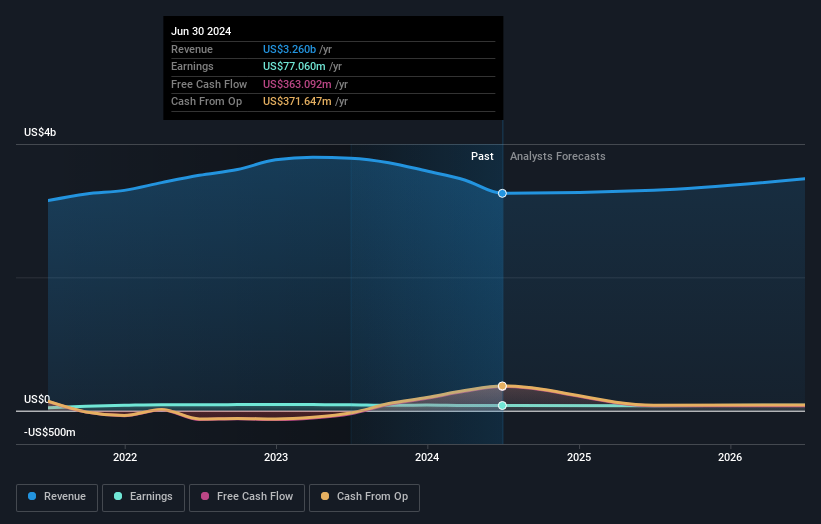821x524 pixels.
Task: Toggle the Cash From Op legend button
Action: 364,497
